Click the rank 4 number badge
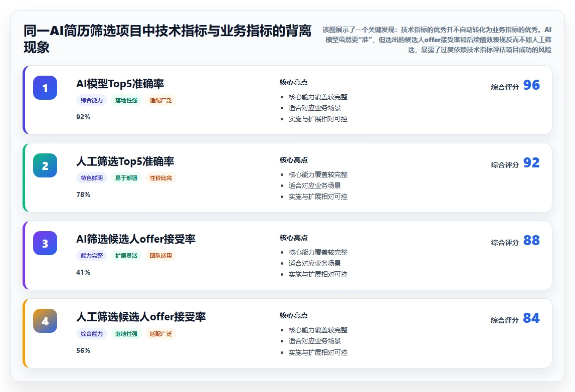The width and height of the screenshot is (575, 392). tap(45, 321)
